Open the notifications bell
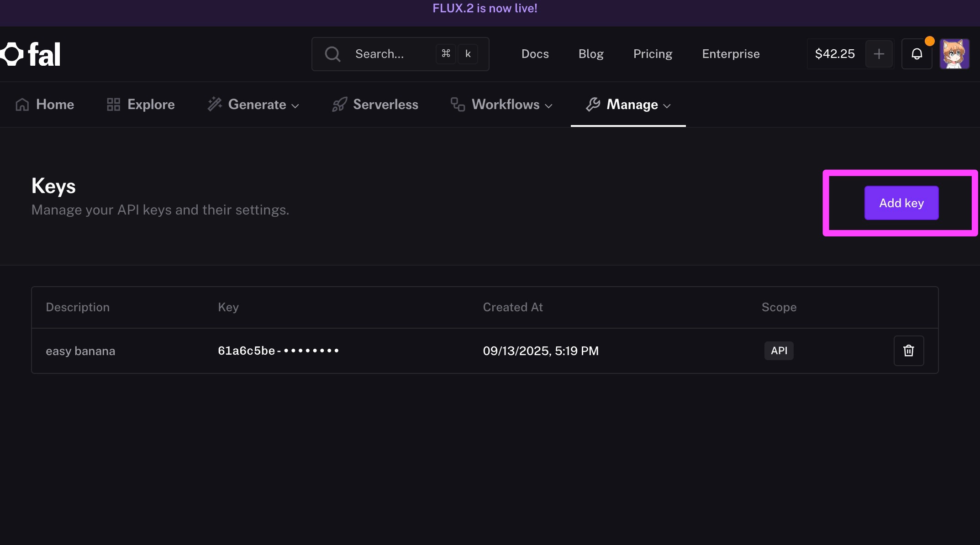Screen dimensions: 980x545 [x=917, y=54]
